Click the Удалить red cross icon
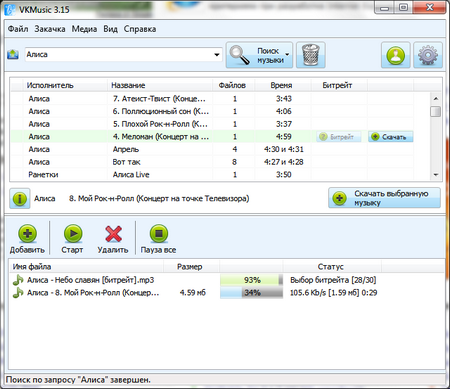The width and height of the screenshot is (450, 389). 113,234
